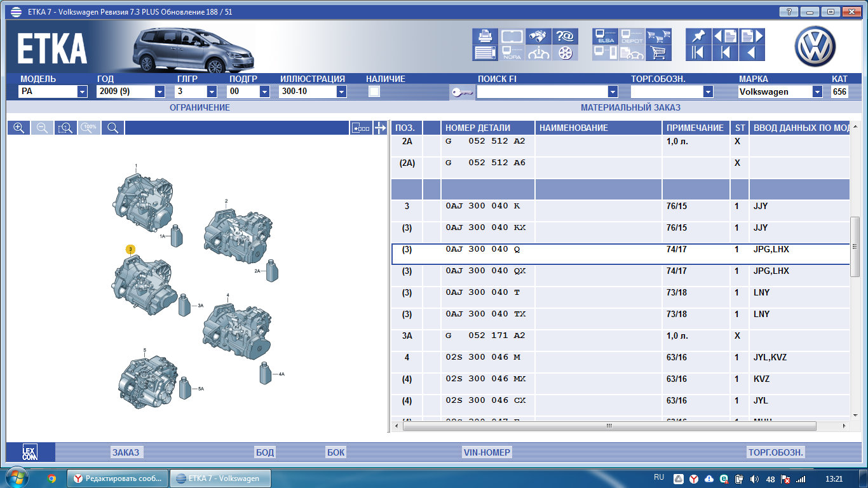Open the Марка Volkswagen dropdown

[817, 91]
